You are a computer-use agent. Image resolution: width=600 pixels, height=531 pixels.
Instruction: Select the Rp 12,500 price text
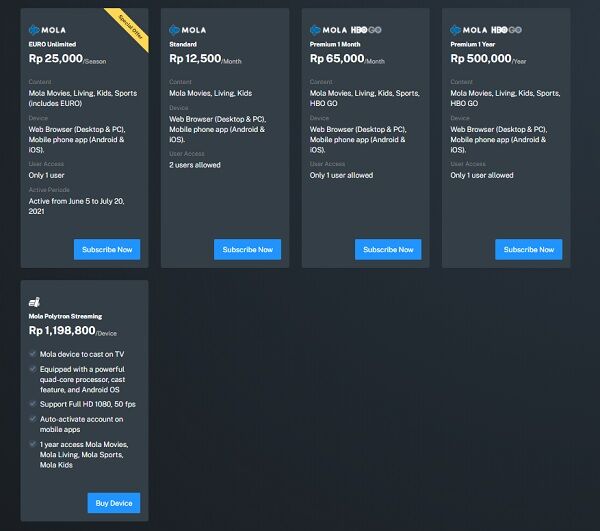[195, 59]
